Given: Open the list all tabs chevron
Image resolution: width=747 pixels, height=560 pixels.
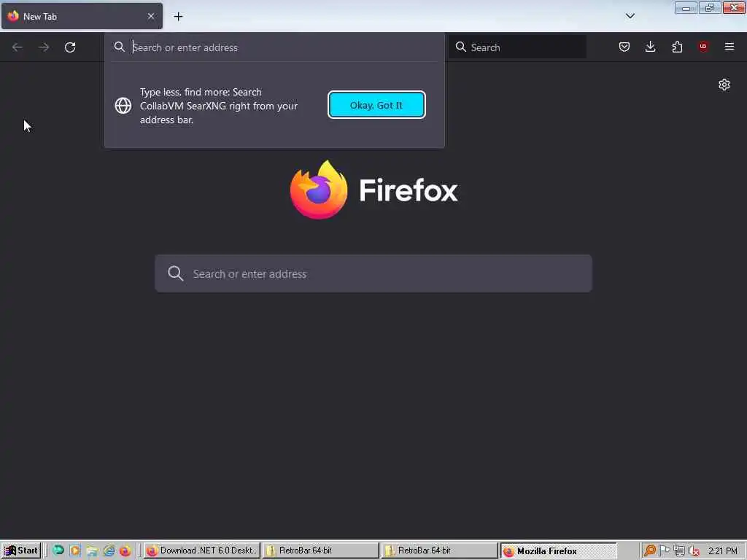Looking at the screenshot, I should (630, 16).
